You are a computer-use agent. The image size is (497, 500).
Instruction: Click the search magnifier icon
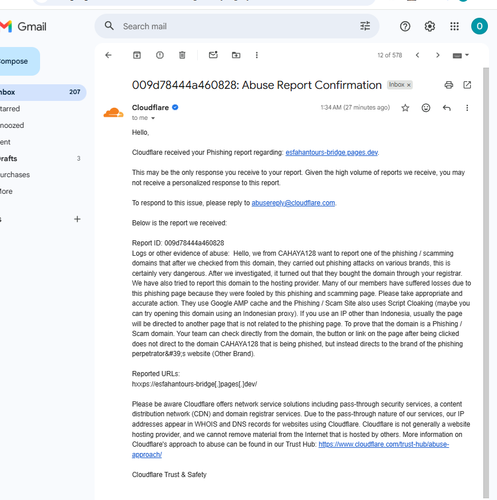pyautogui.click(x=109, y=26)
